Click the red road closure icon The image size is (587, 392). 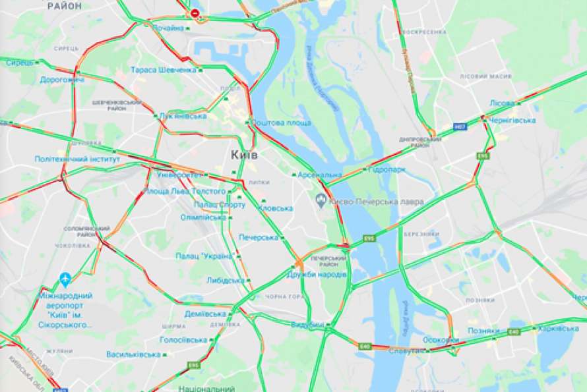point(195,13)
